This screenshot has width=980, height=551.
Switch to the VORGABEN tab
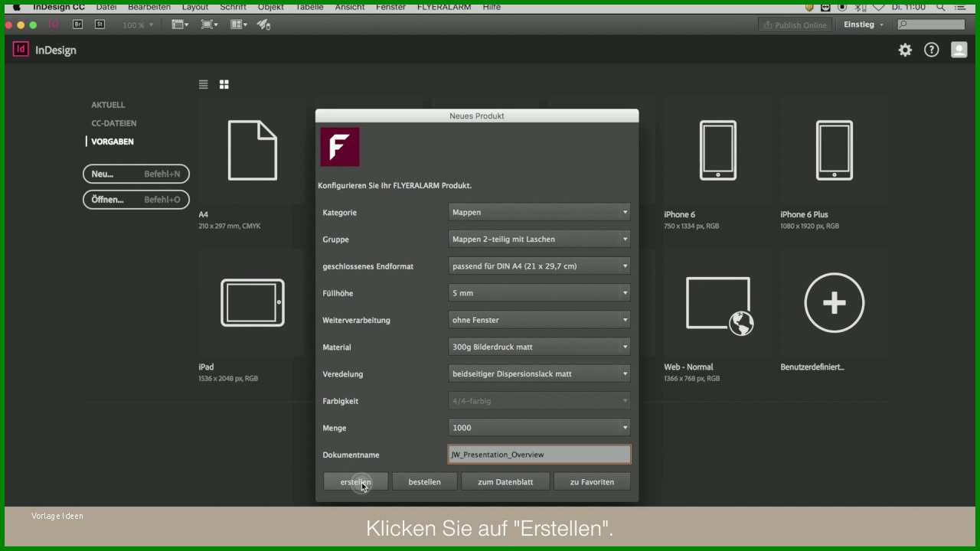(x=113, y=142)
